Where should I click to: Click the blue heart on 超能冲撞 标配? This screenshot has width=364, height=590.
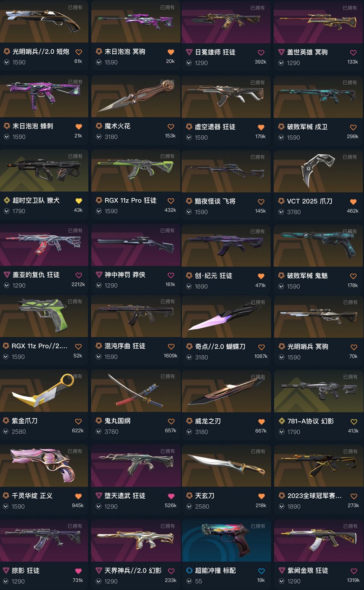pyautogui.click(x=261, y=571)
